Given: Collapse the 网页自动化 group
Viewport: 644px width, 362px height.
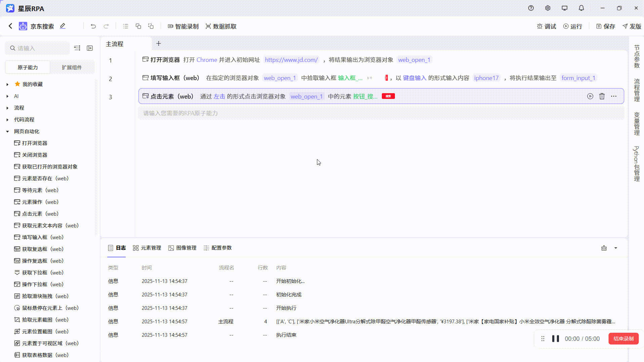Looking at the screenshot, I should pyautogui.click(x=7, y=131).
